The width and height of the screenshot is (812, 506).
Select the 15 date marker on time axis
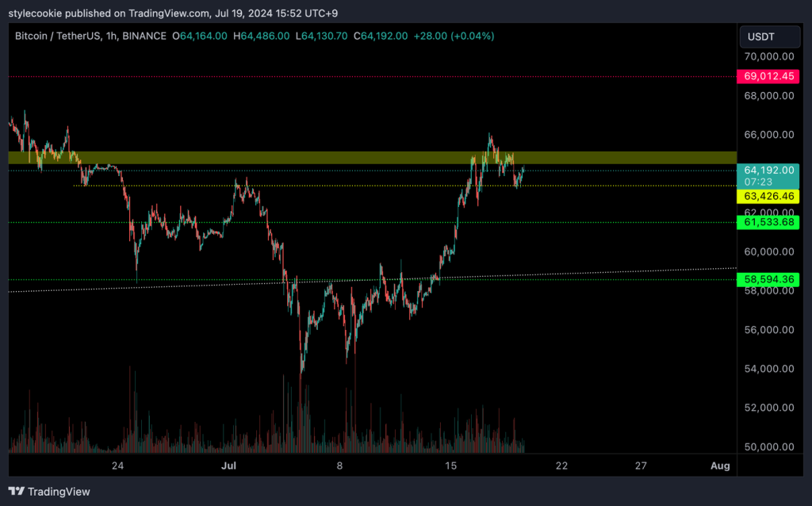pos(451,466)
